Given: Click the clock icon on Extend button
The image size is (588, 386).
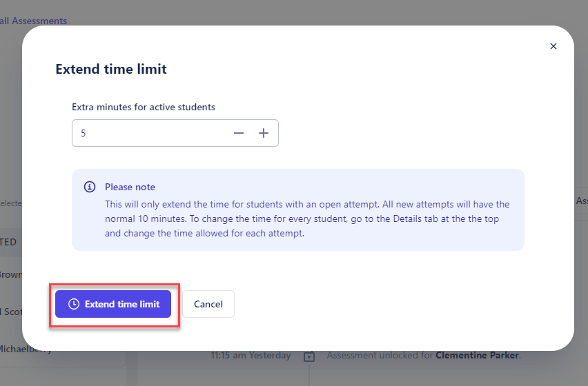Looking at the screenshot, I should (x=74, y=304).
